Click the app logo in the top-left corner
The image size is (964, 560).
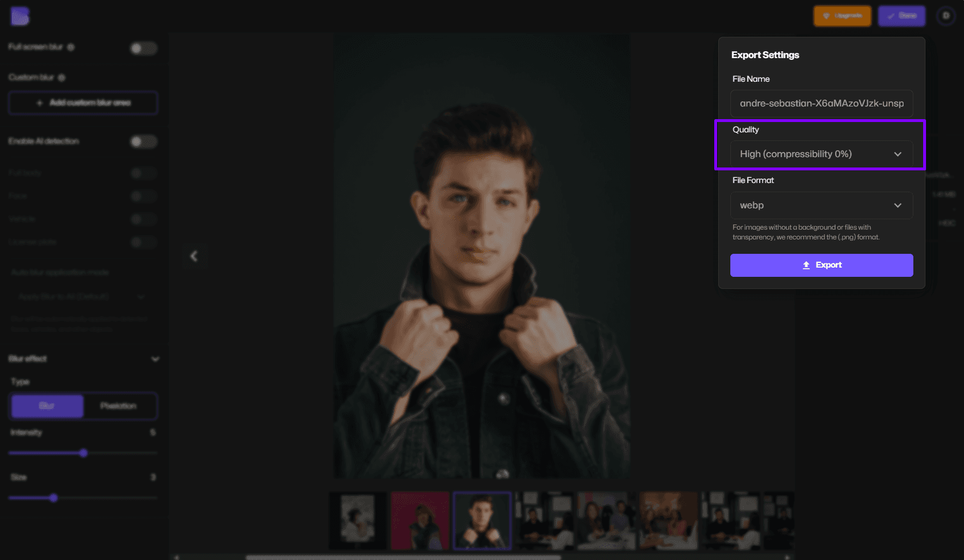(20, 16)
